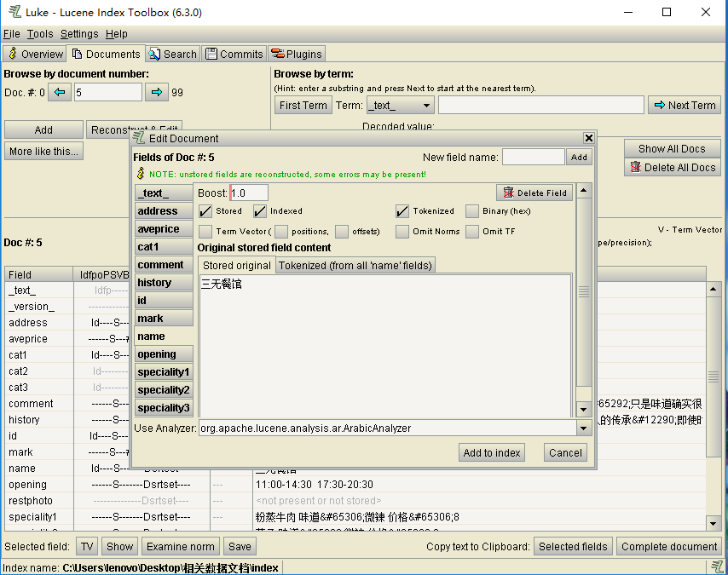Switch to the Documents tab
Viewport: 728px width, 575px height.
click(106, 54)
